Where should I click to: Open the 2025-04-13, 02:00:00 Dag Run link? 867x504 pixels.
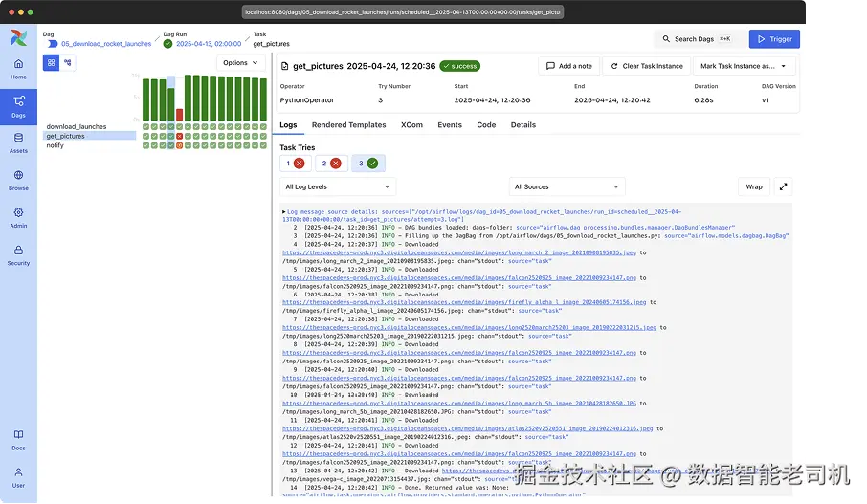point(209,44)
